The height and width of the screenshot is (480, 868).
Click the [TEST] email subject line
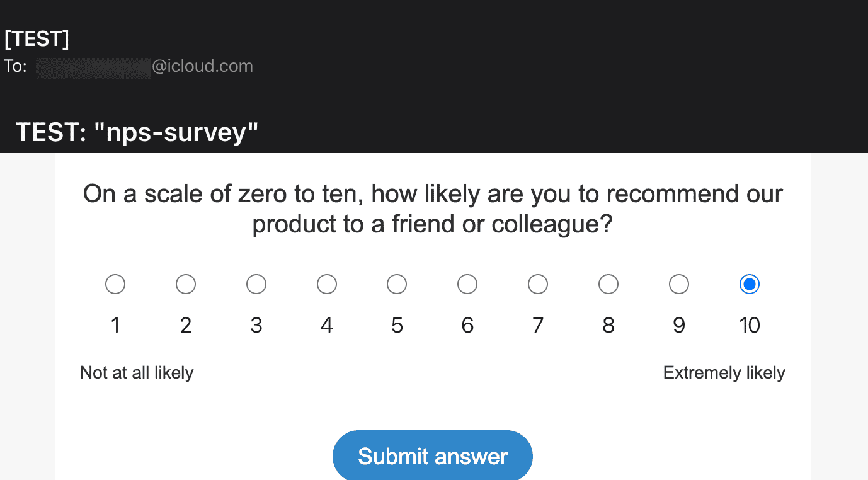[x=37, y=39]
